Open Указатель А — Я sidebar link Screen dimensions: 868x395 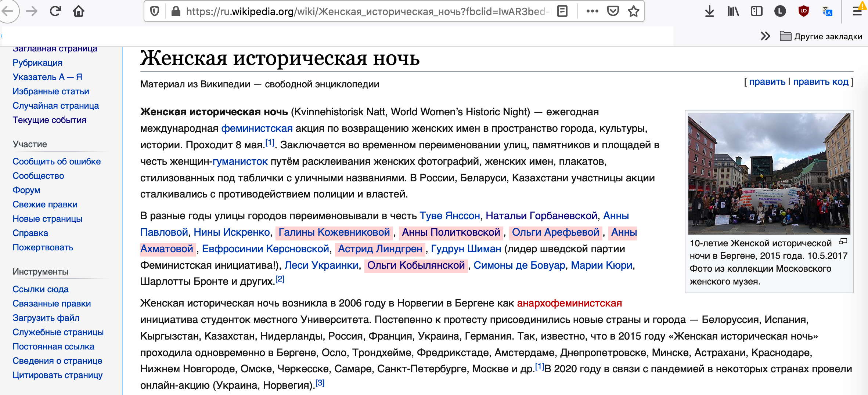coord(47,77)
